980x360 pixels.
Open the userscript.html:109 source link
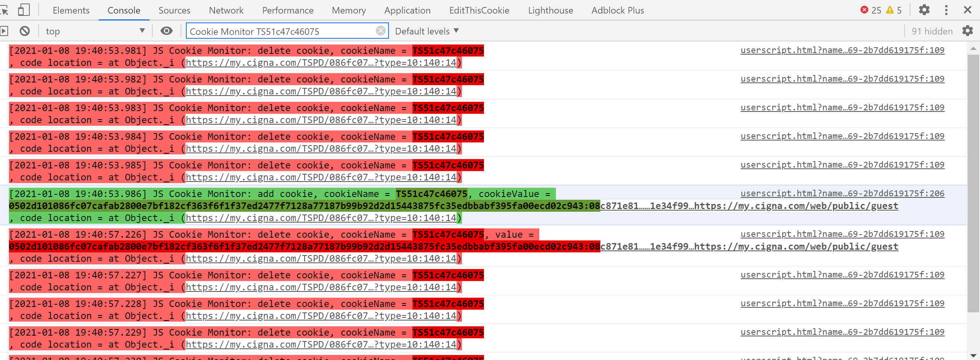[x=842, y=50]
